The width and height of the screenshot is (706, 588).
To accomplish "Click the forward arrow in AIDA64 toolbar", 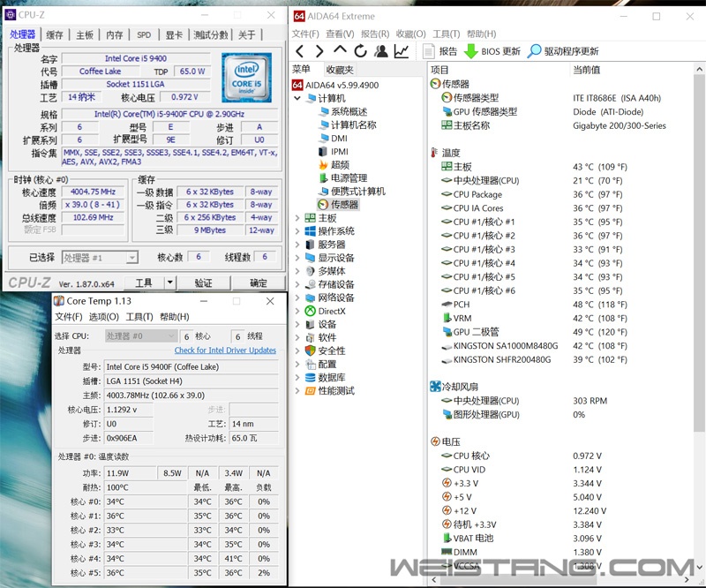I will pyautogui.click(x=320, y=51).
